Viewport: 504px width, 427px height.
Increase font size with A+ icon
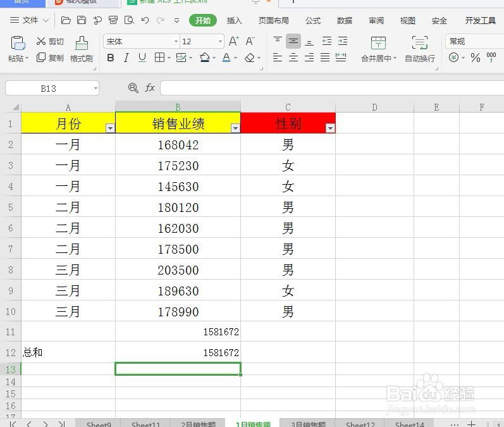click(x=234, y=41)
